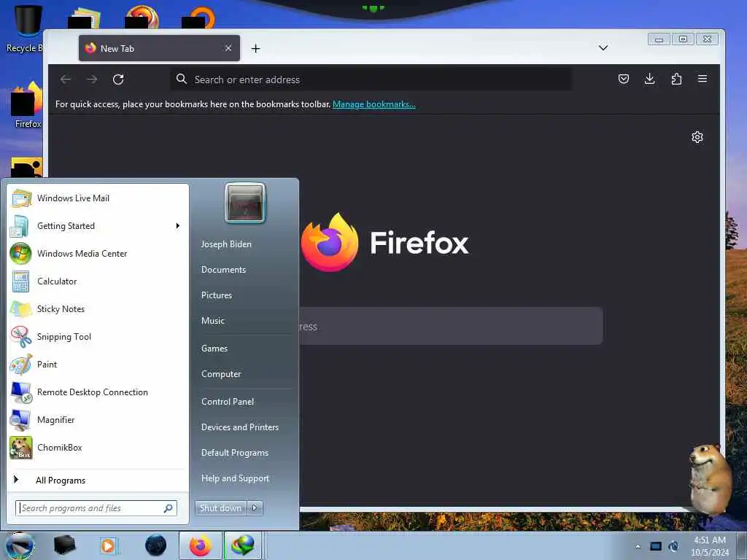
Task: Launch ChomikBox from Start menu
Action: [98, 448]
